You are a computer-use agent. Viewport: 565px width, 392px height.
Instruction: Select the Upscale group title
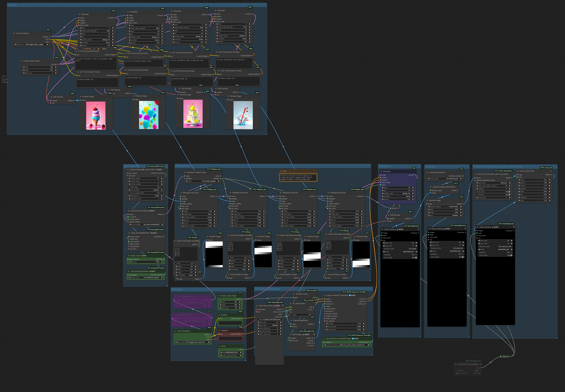[430, 167]
